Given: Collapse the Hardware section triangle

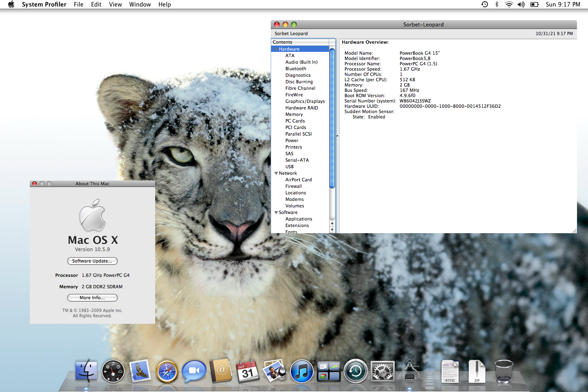Looking at the screenshot, I should (x=276, y=49).
